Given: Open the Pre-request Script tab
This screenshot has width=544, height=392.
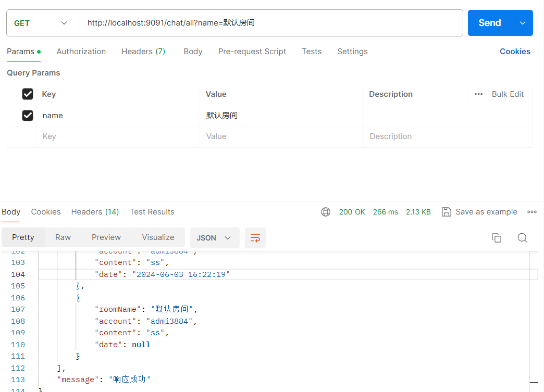Looking at the screenshot, I should (252, 52).
